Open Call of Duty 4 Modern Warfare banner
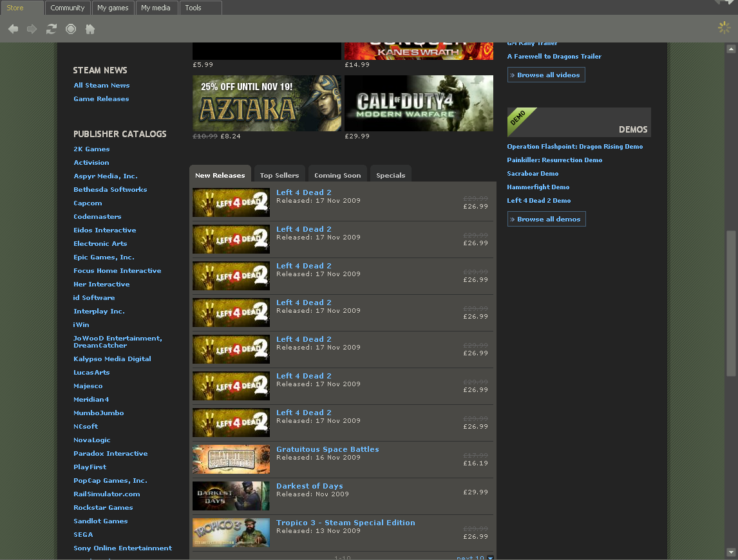 coord(419,103)
